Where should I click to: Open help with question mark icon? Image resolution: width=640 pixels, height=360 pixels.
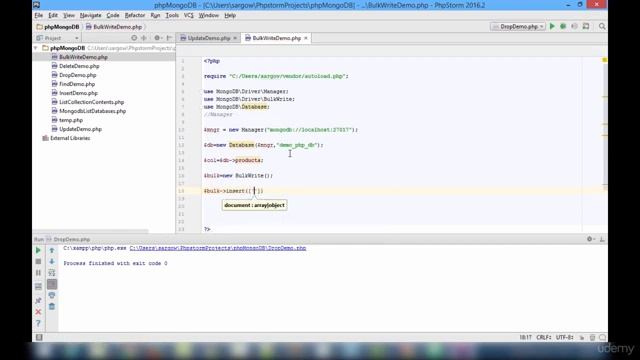[38, 323]
